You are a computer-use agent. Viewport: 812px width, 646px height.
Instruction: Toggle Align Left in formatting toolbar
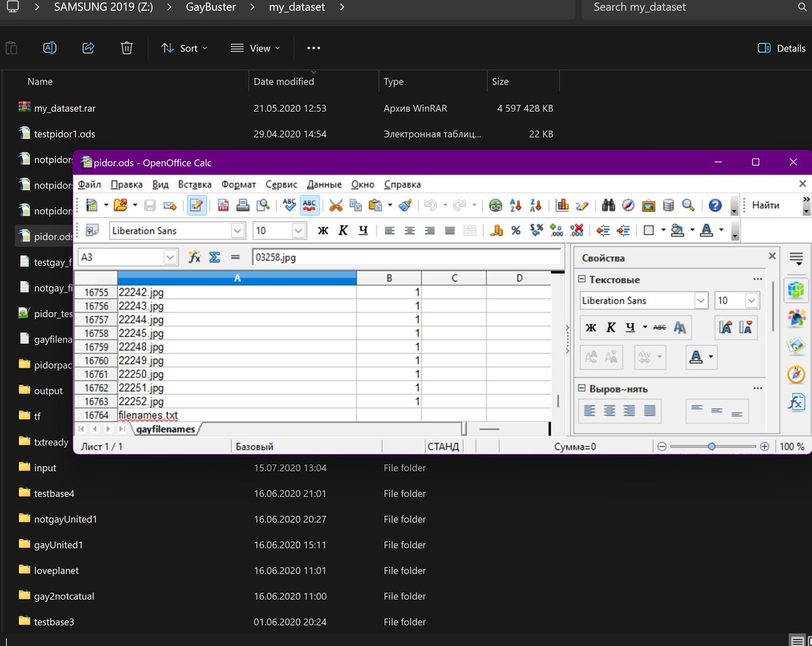click(x=389, y=230)
